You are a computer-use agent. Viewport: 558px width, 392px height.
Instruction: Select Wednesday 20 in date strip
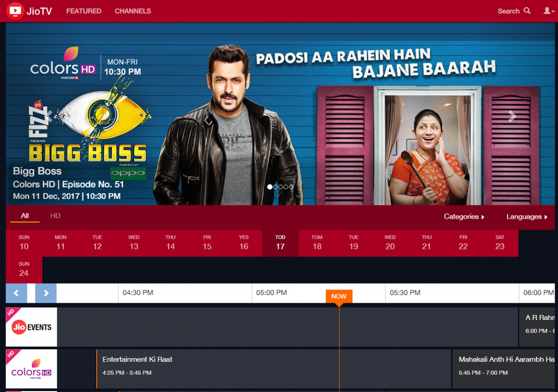pyautogui.click(x=390, y=243)
